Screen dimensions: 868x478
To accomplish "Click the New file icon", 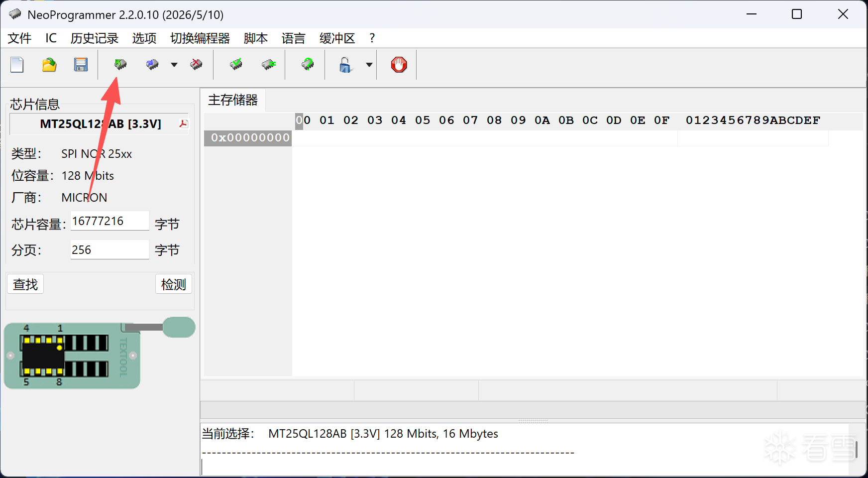I will point(17,65).
